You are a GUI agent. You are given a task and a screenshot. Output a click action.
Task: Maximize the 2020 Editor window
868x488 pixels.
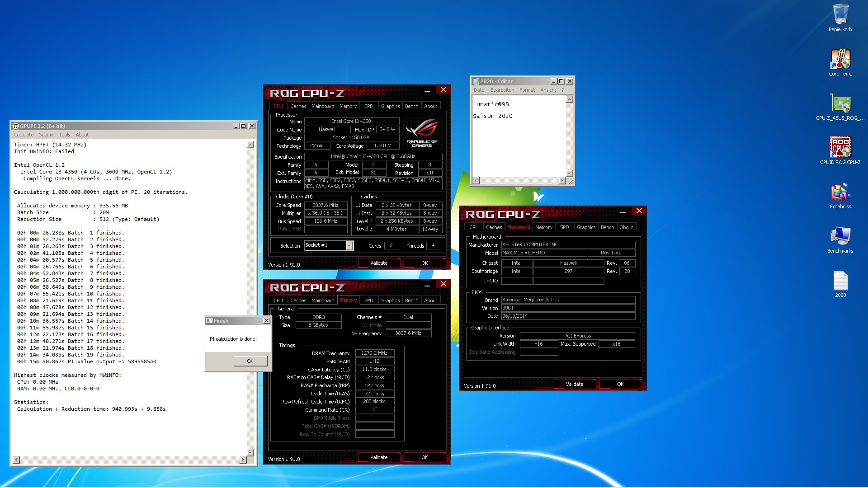click(561, 81)
